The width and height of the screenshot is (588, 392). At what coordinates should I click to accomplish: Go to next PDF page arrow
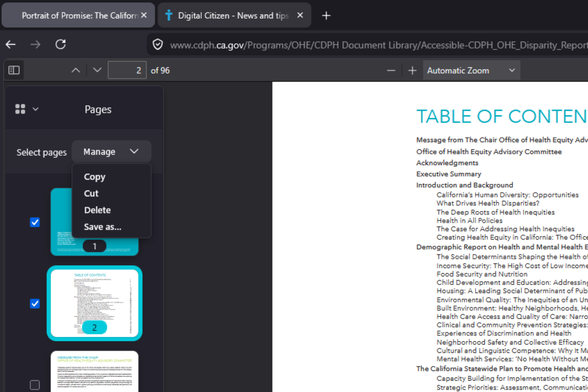(97, 70)
